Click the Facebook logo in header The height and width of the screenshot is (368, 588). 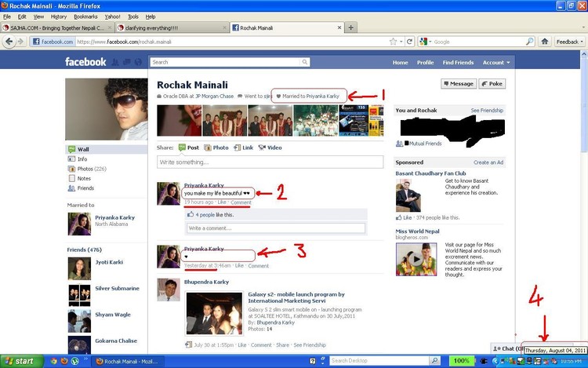(x=85, y=62)
